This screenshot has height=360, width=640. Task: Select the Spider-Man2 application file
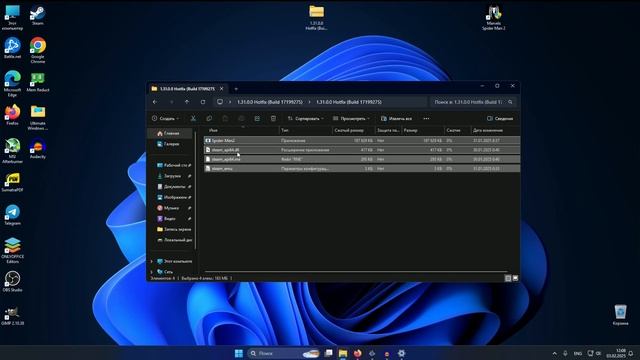point(362,140)
